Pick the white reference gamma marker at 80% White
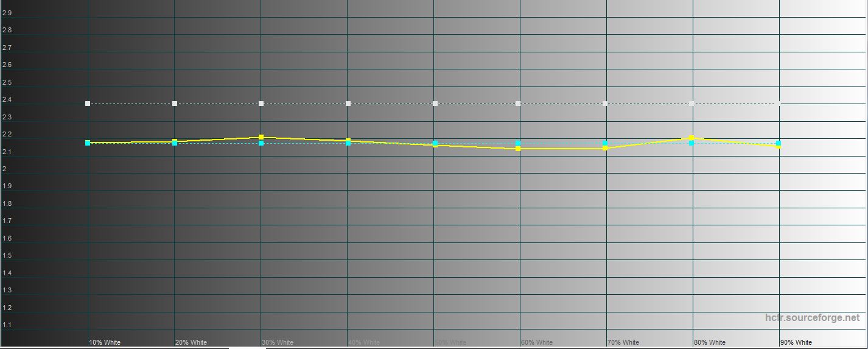The width and height of the screenshot is (868, 349). (x=691, y=104)
